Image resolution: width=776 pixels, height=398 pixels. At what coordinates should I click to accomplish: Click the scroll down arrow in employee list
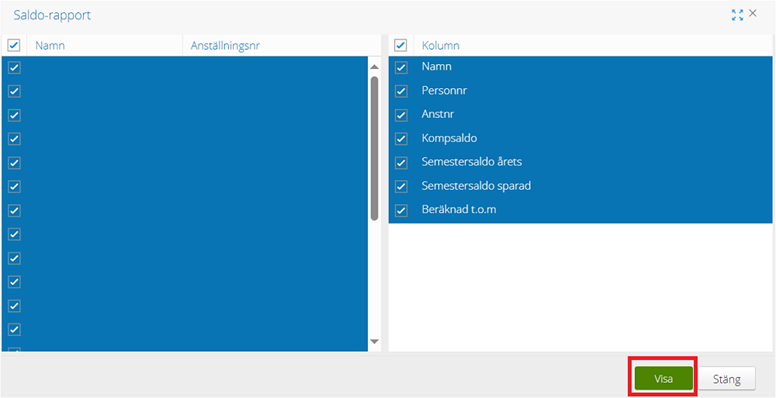pyautogui.click(x=374, y=341)
